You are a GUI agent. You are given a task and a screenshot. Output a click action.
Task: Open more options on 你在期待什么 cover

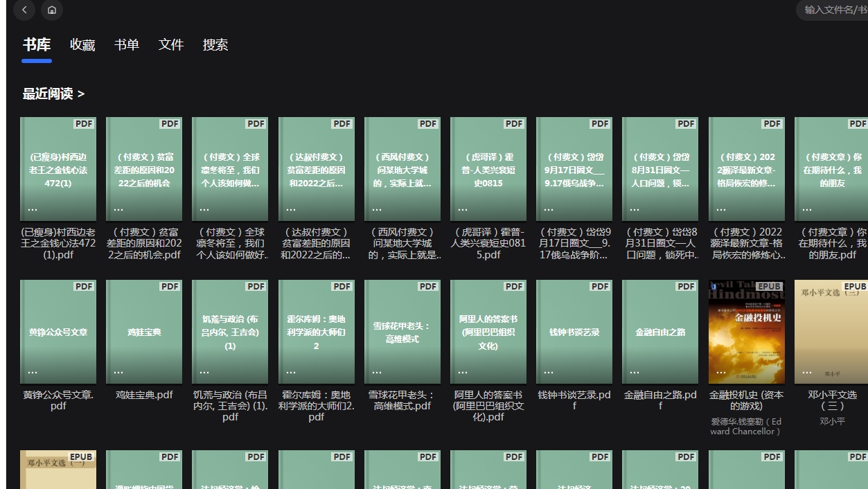pyautogui.click(x=807, y=209)
